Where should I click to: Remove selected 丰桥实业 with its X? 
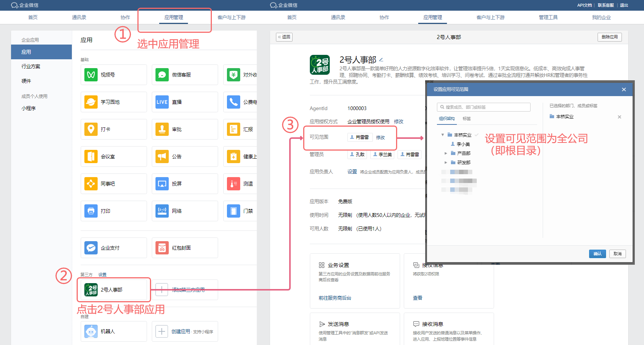[x=619, y=117]
